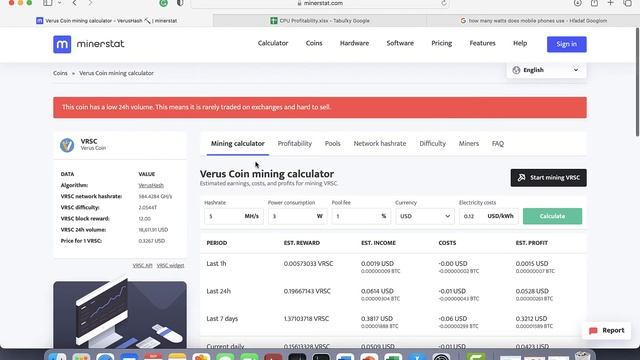Click the Verus Coin VRSC logo icon
The image size is (640, 360).
click(x=67, y=144)
